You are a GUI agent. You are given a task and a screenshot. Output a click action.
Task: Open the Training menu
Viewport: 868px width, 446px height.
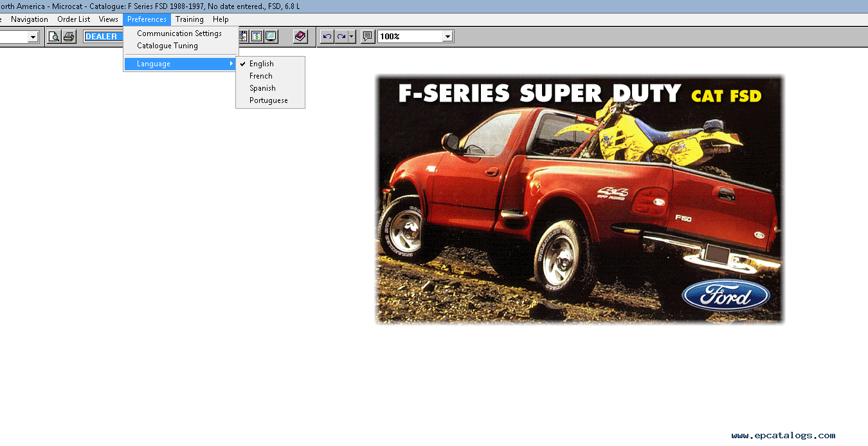click(x=190, y=19)
